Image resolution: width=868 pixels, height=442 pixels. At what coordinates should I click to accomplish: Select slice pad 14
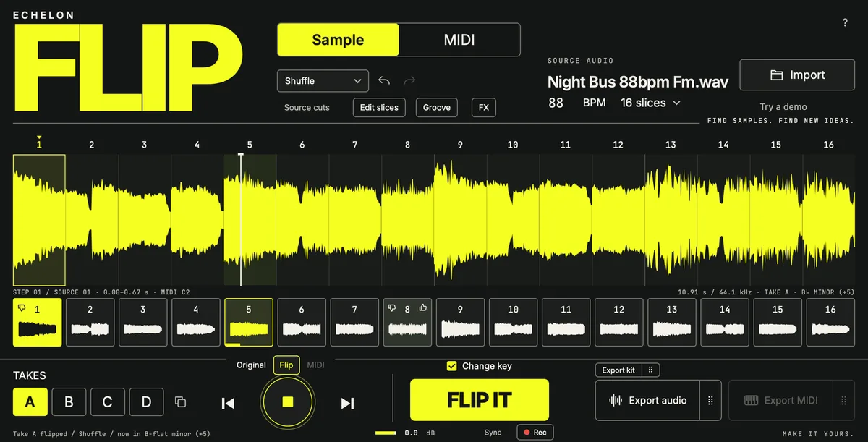[x=724, y=322]
